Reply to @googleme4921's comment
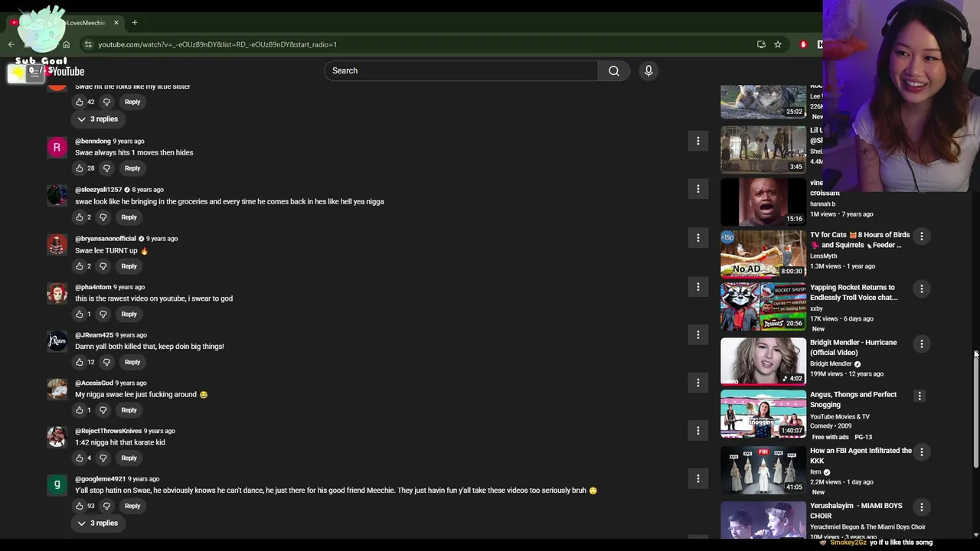 pyautogui.click(x=132, y=506)
